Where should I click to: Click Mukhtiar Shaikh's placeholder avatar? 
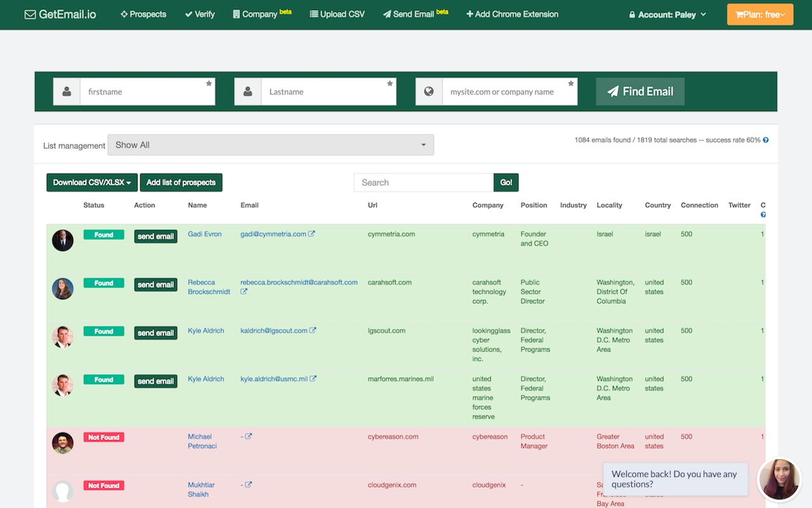point(63,491)
